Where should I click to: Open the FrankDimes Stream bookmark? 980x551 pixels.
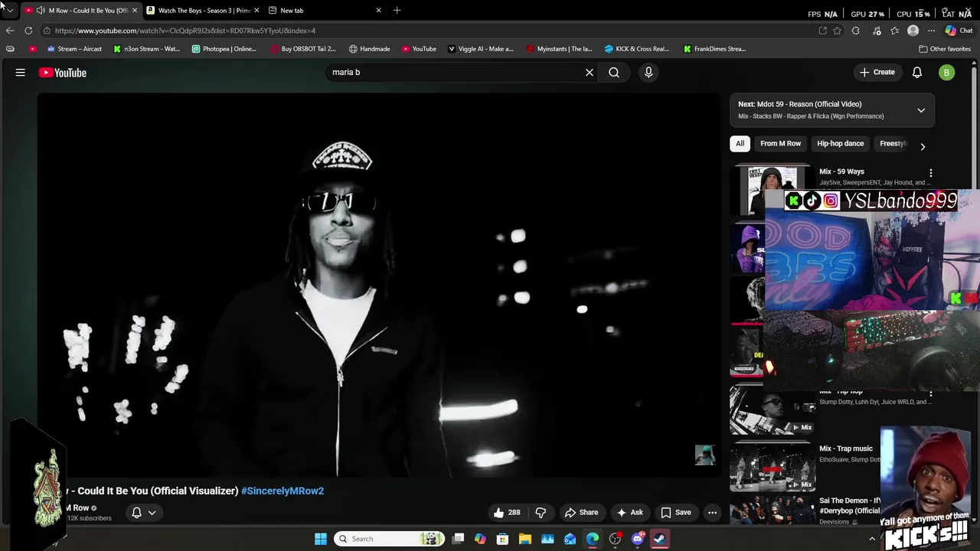tap(714, 49)
